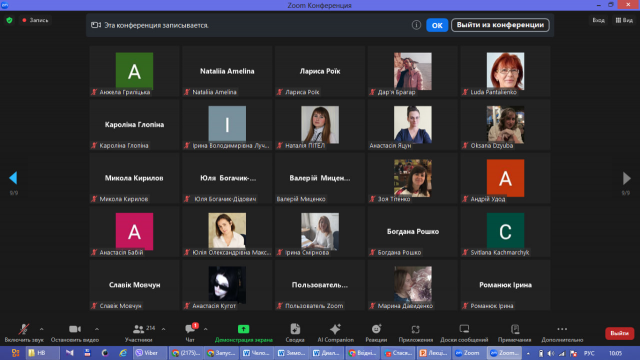The image size is (640, 360).
Task: Open Примечания notes
Action: coord(515,333)
